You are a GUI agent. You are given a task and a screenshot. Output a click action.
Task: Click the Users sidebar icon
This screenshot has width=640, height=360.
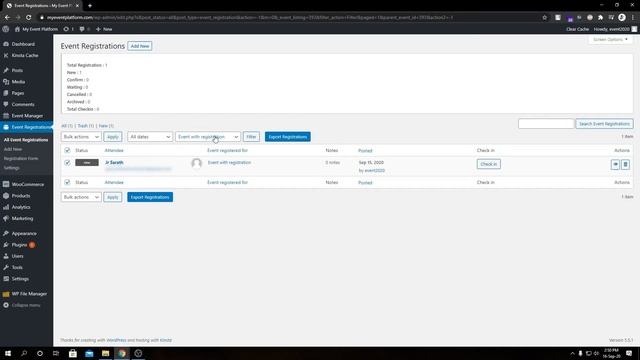[x=6, y=256]
